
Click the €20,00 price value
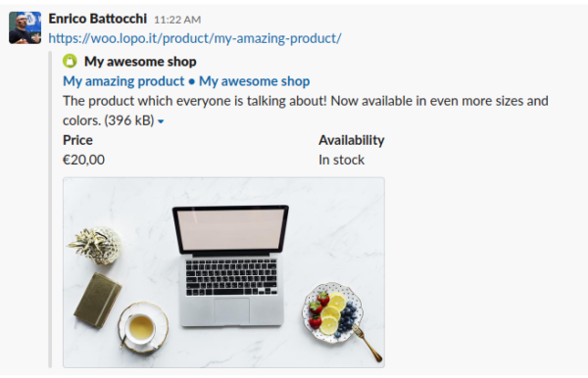point(83,160)
